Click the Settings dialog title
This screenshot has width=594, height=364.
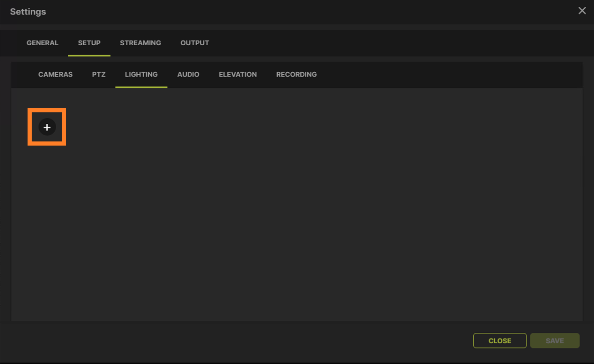tap(28, 11)
